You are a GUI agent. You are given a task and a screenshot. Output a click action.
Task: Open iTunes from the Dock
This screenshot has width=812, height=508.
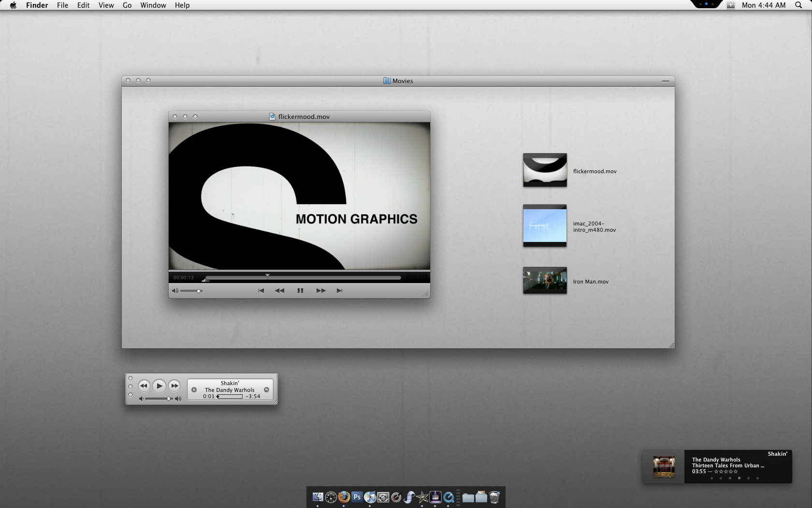click(x=370, y=497)
